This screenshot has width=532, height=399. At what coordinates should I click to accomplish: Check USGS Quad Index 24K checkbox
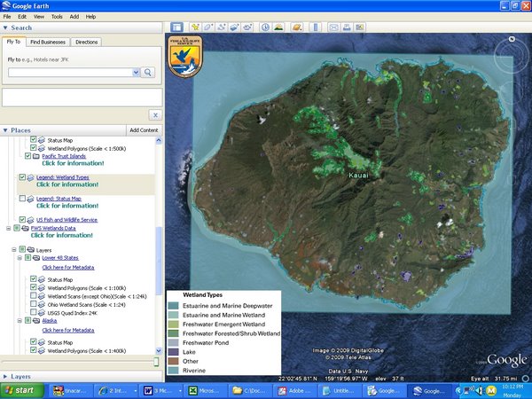[34, 312]
